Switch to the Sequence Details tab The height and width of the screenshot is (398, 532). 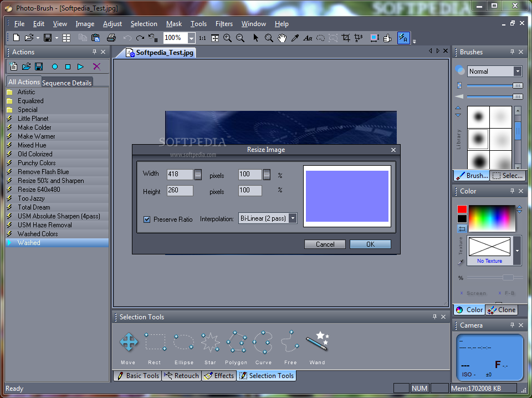click(x=67, y=83)
